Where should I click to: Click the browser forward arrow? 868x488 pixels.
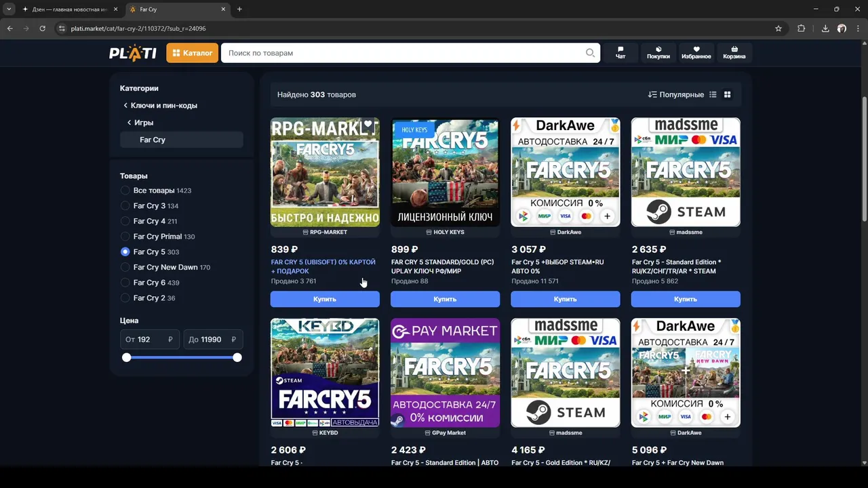point(26,28)
